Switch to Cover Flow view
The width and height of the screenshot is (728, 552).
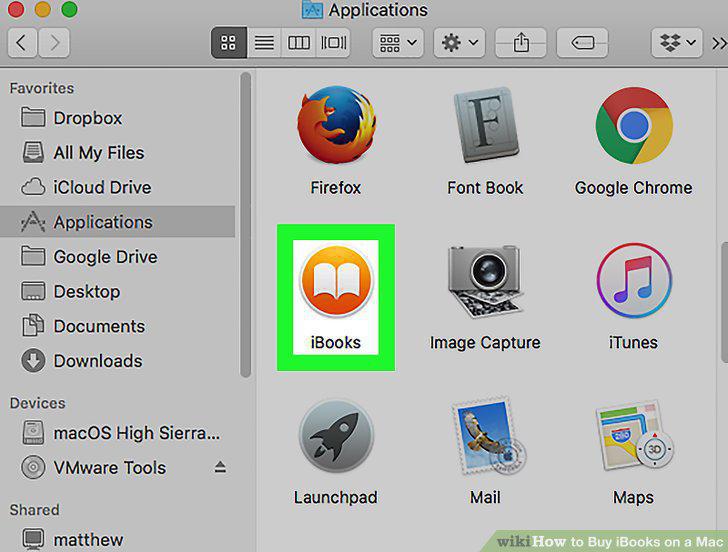333,43
